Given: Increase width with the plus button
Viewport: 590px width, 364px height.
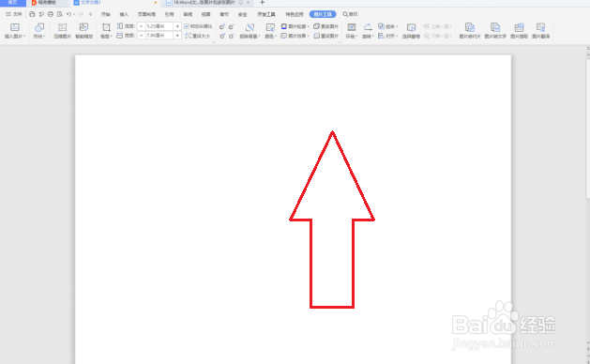Looking at the screenshot, I should 177,36.
